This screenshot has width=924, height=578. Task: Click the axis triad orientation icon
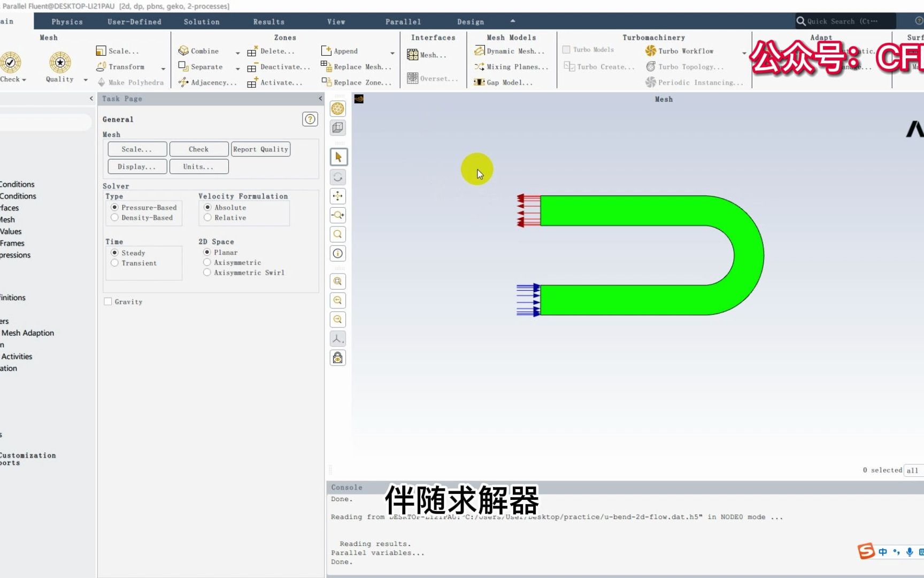click(337, 338)
